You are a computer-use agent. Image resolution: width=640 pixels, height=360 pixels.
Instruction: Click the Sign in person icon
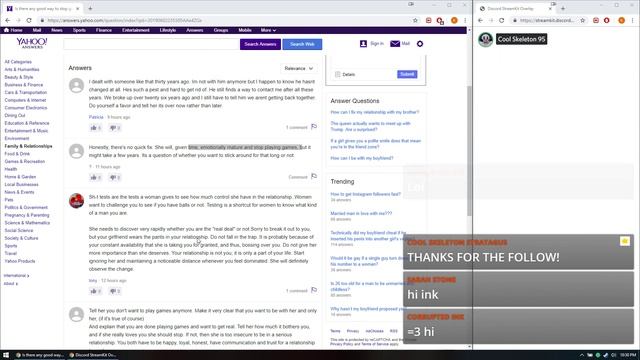[x=363, y=43]
